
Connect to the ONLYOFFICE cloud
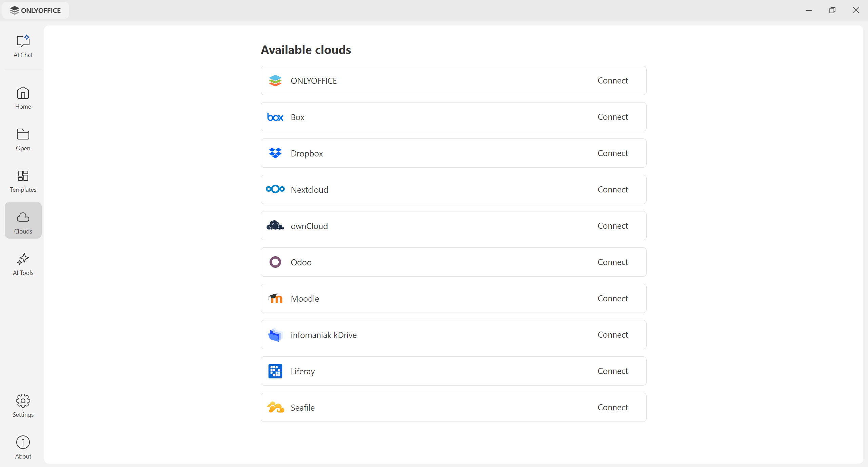pos(613,80)
